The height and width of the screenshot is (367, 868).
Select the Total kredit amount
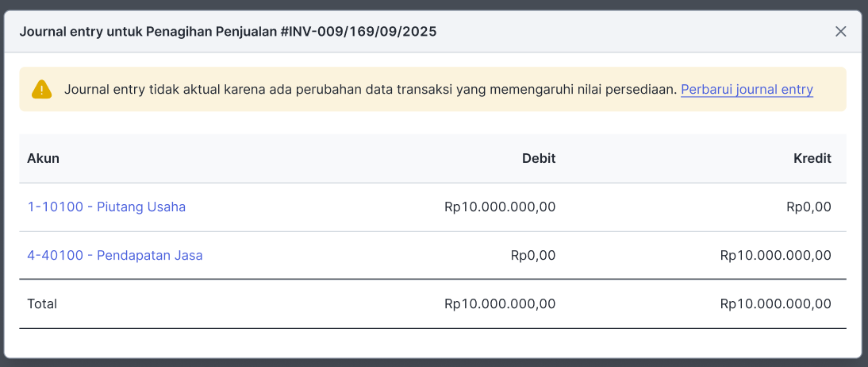click(775, 303)
